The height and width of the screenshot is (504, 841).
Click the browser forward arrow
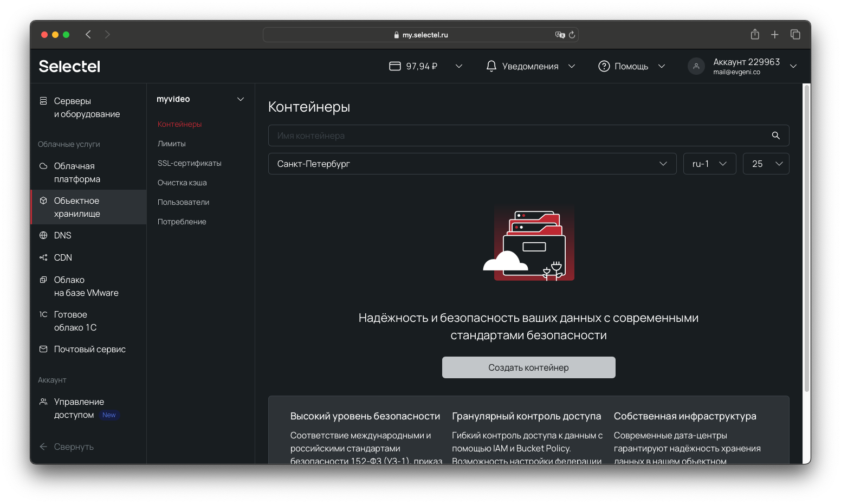[x=107, y=35]
